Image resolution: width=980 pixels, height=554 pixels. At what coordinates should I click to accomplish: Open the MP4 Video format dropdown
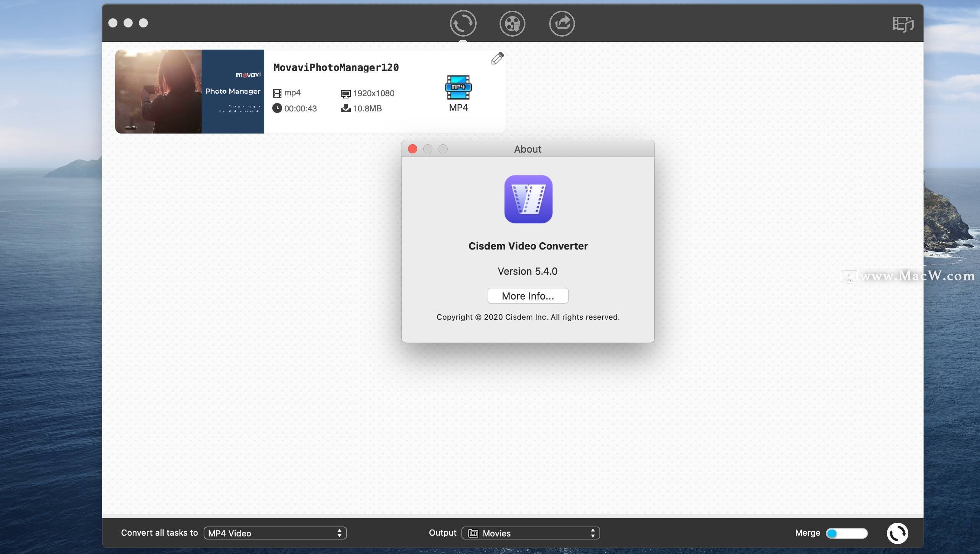275,533
